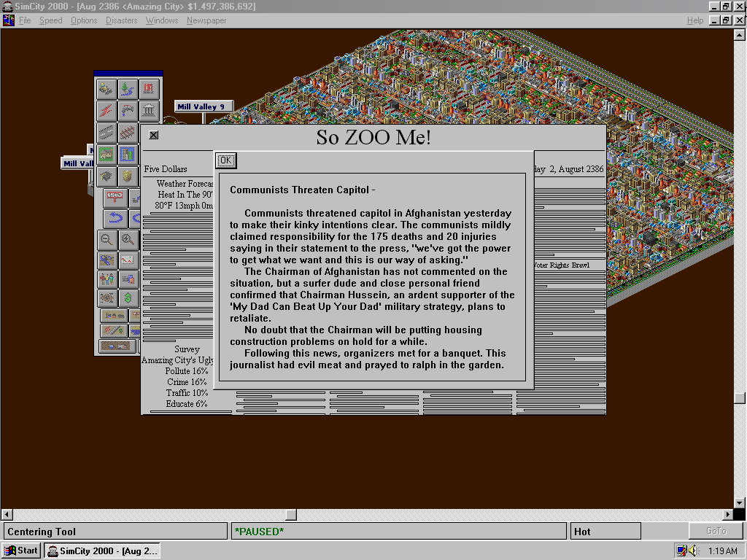Click the Traffic 10% survey line
Image resolution: width=747 pixels, height=560 pixels.
tap(187, 393)
